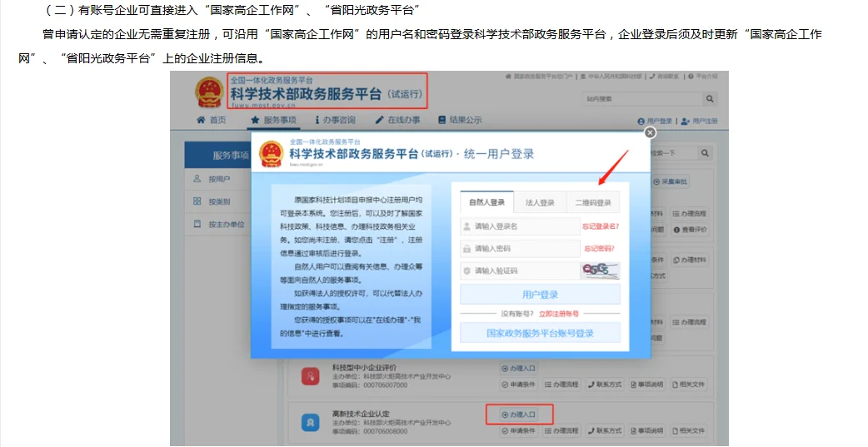
Task: Click 事项说明 for 科技型中小企业评价
Action: coord(646,385)
